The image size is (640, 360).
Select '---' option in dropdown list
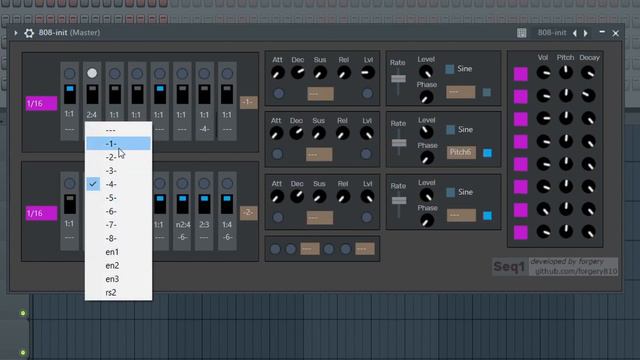pos(118,130)
